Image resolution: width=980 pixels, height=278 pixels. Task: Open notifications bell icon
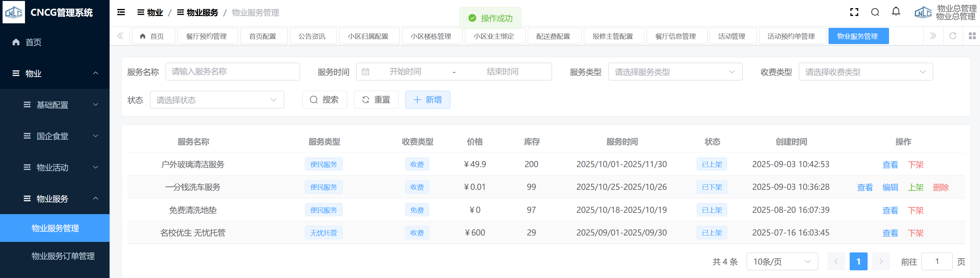pos(896,12)
